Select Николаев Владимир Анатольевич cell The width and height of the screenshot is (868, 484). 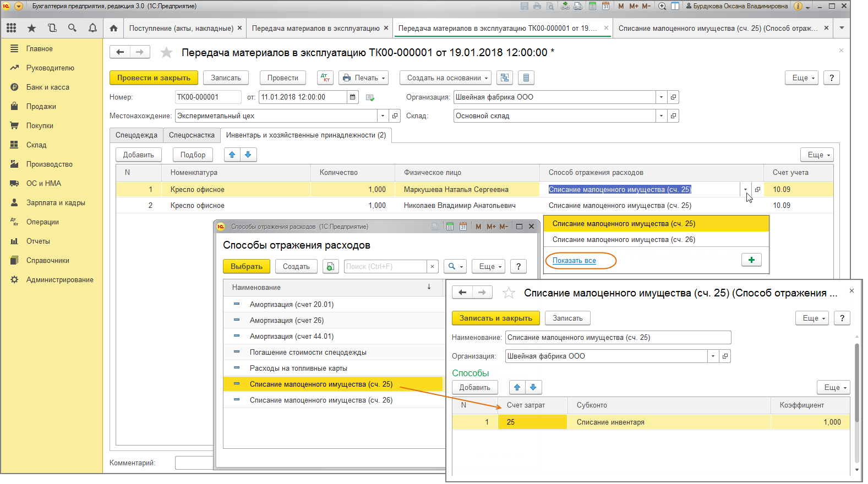pos(467,206)
